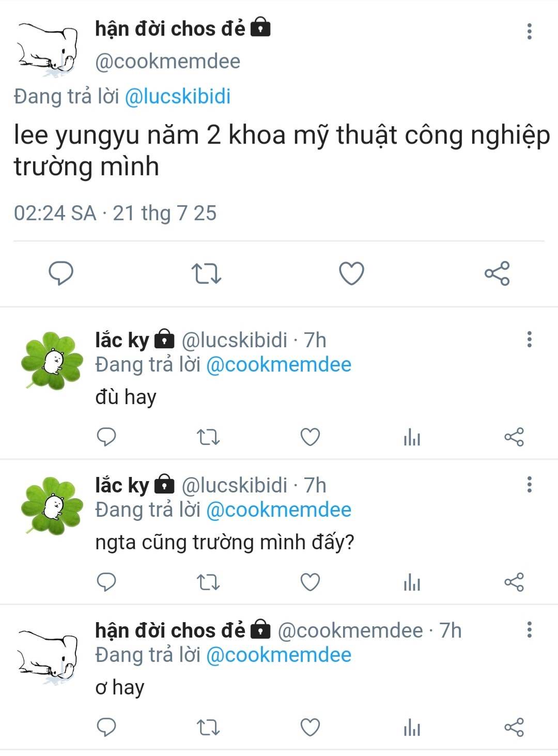Retweet the main tweet by cookmemdee
The image size is (558, 756).
pyautogui.click(x=206, y=273)
